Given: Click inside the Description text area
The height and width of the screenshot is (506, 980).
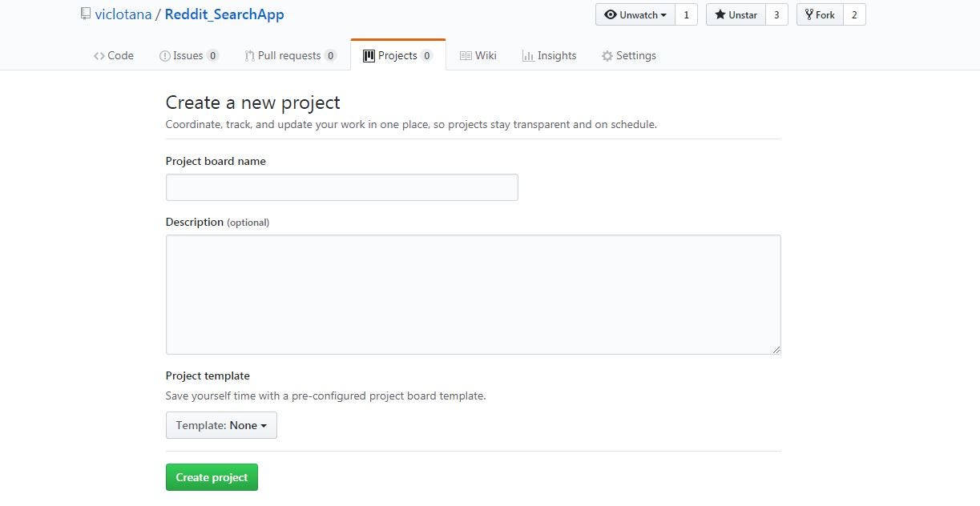Looking at the screenshot, I should tap(473, 294).
